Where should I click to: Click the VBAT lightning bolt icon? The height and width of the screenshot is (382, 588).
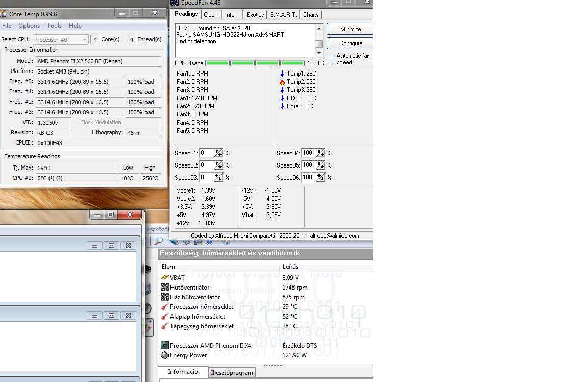pyautogui.click(x=165, y=278)
